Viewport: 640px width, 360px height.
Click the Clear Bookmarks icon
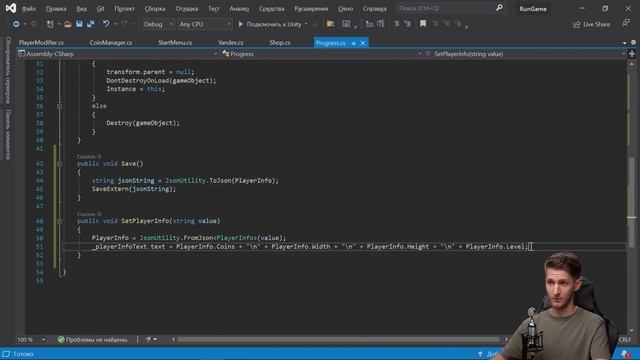[458, 24]
